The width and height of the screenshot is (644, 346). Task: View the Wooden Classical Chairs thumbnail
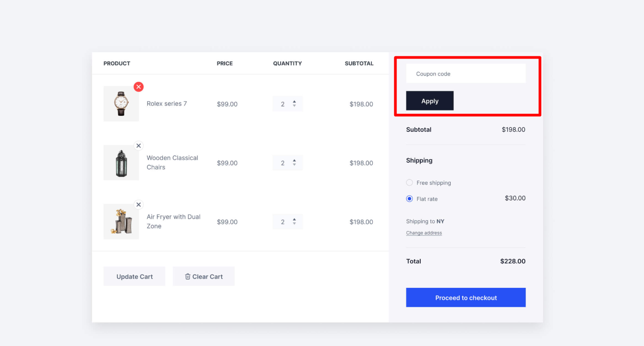(x=121, y=162)
